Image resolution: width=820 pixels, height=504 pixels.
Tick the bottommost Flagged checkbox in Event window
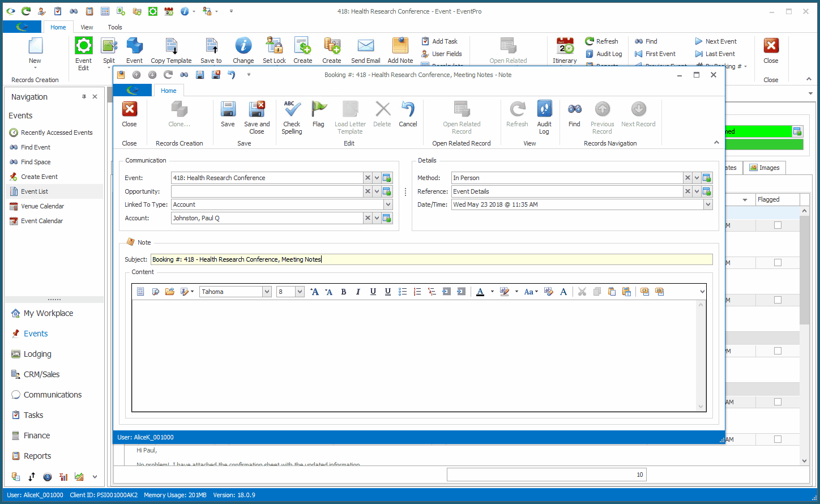[x=778, y=439]
